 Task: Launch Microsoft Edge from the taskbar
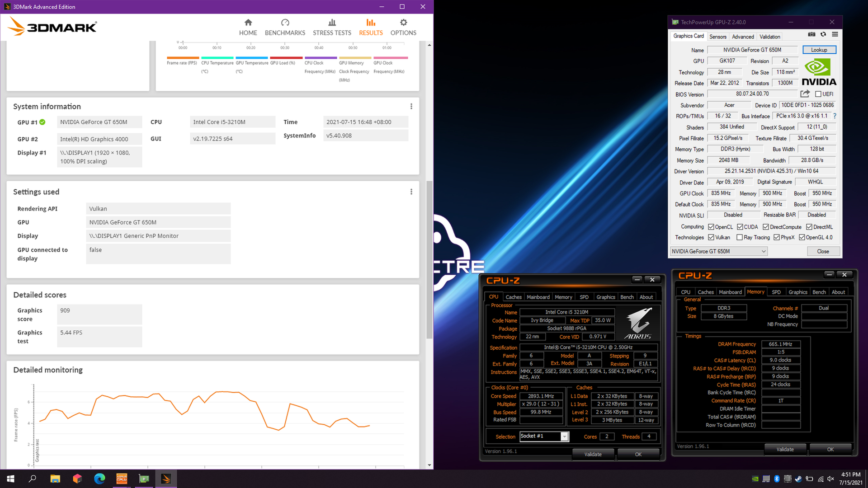[x=99, y=479]
